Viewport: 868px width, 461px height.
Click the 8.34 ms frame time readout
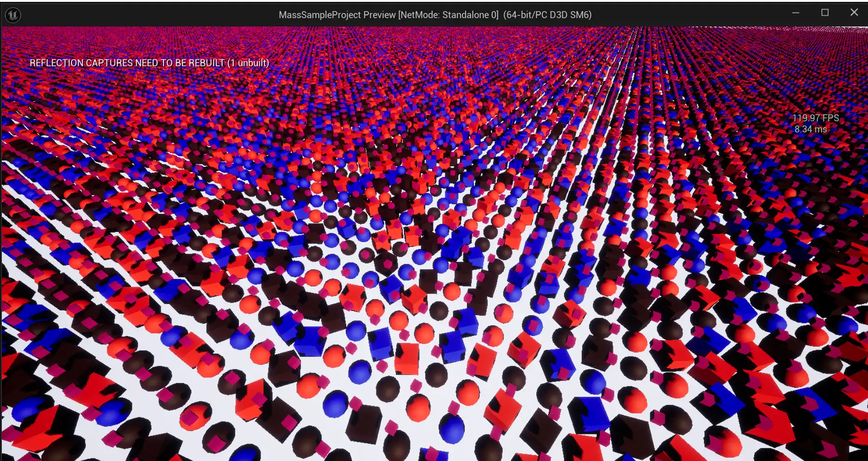(x=810, y=129)
